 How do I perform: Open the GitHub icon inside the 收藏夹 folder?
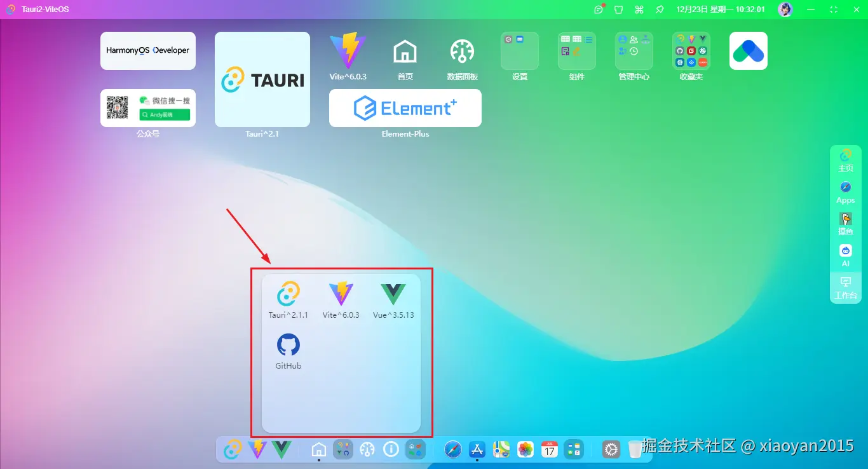point(680,51)
